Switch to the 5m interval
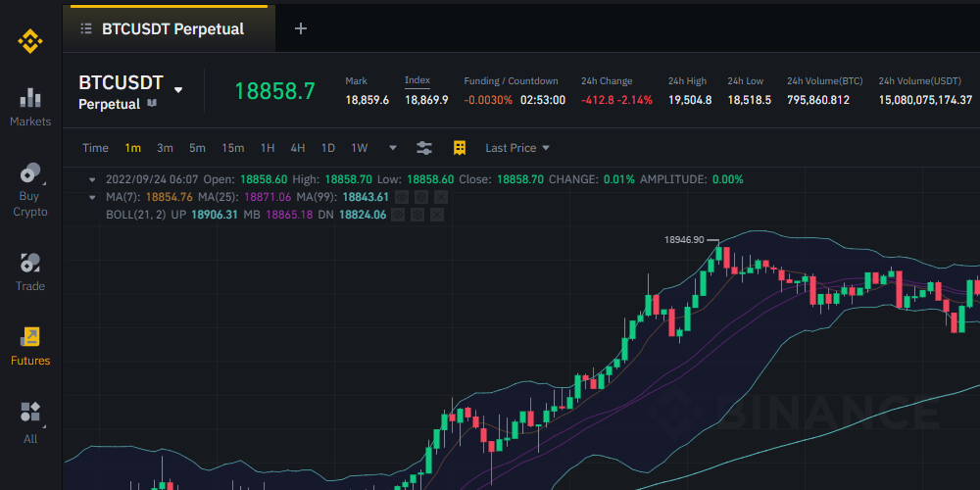 click(198, 148)
